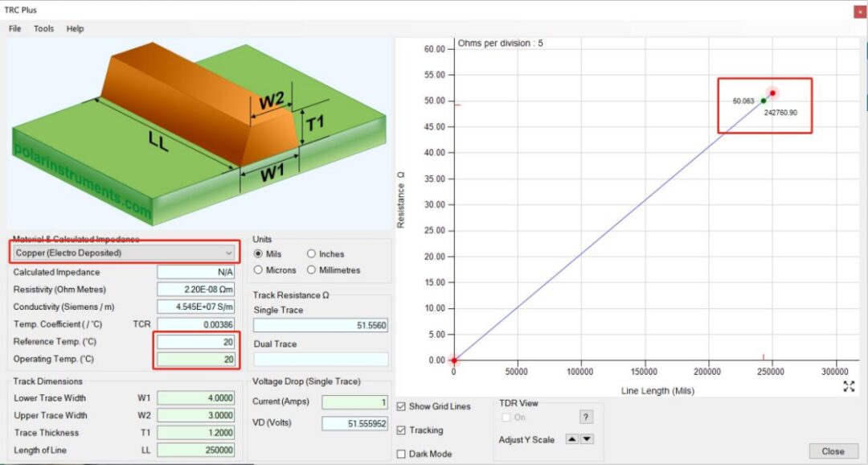Click the Adjust Y Scale down arrow
868x465 pixels.
pos(587,439)
